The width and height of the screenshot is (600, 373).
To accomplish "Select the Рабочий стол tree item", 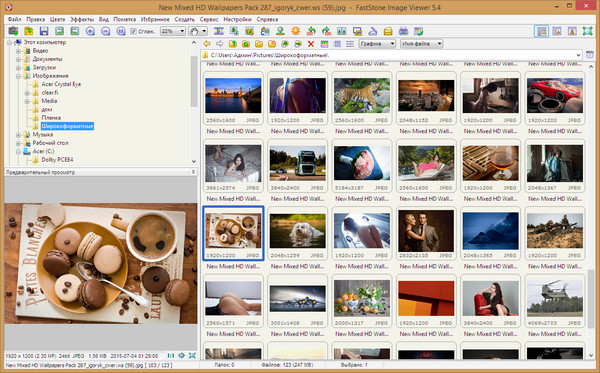I will pyautogui.click(x=51, y=143).
